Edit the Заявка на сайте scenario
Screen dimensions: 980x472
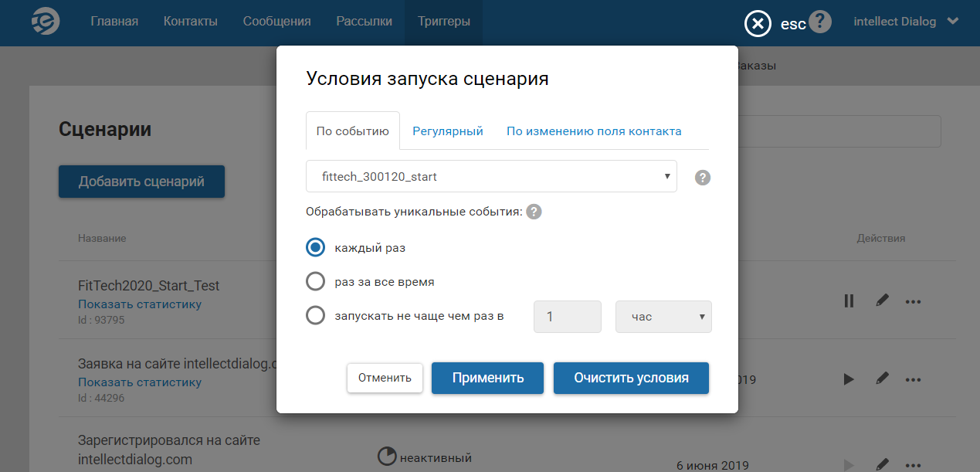click(882, 379)
